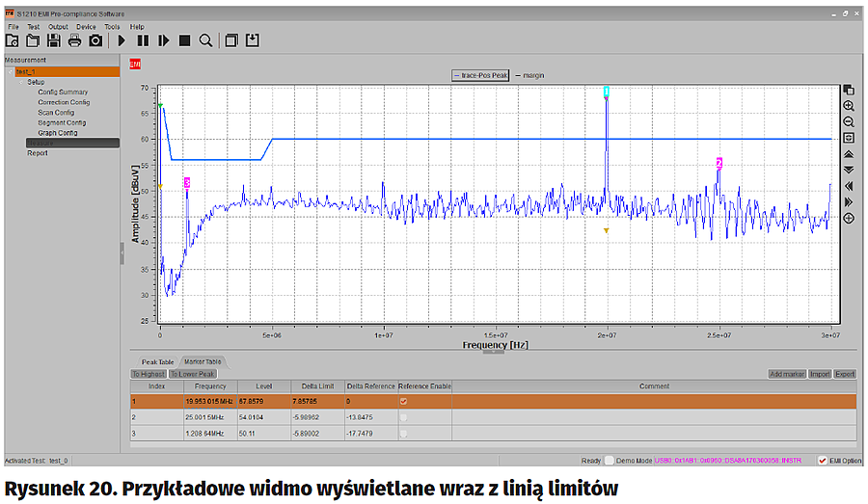Zoom in on the graph
The image size is (868, 504).
click(x=849, y=106)
